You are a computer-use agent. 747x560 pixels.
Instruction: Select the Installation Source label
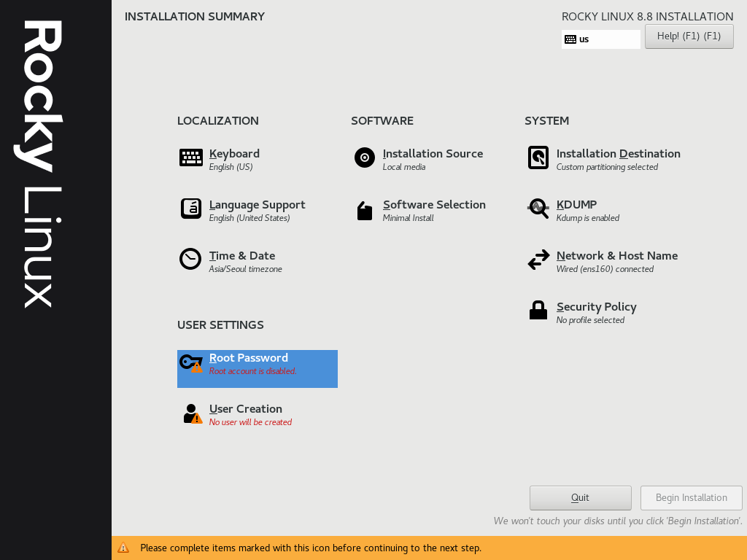pyautogui.click(x=433, y=153)
